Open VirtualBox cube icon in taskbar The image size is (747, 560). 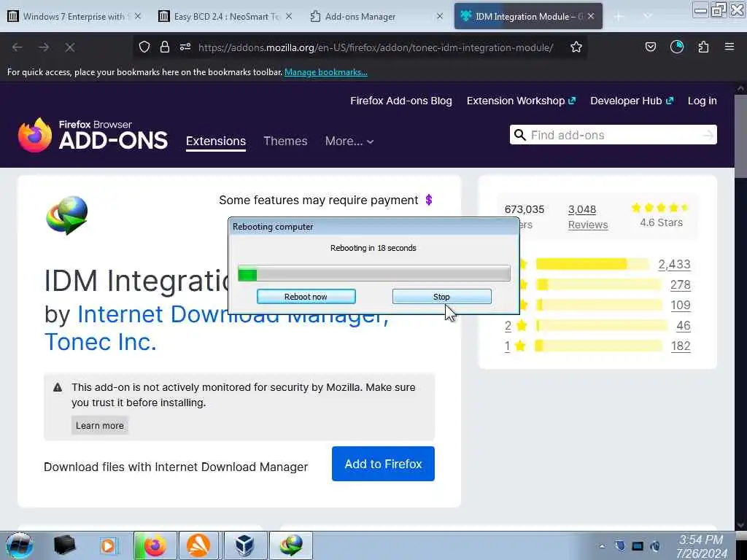tap(245, 545)
